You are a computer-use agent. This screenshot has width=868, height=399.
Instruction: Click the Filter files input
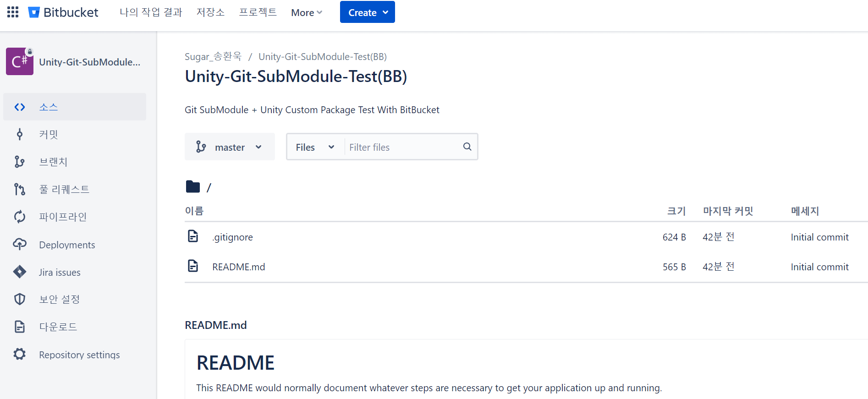pyautogui.click(x=403, y=147)
